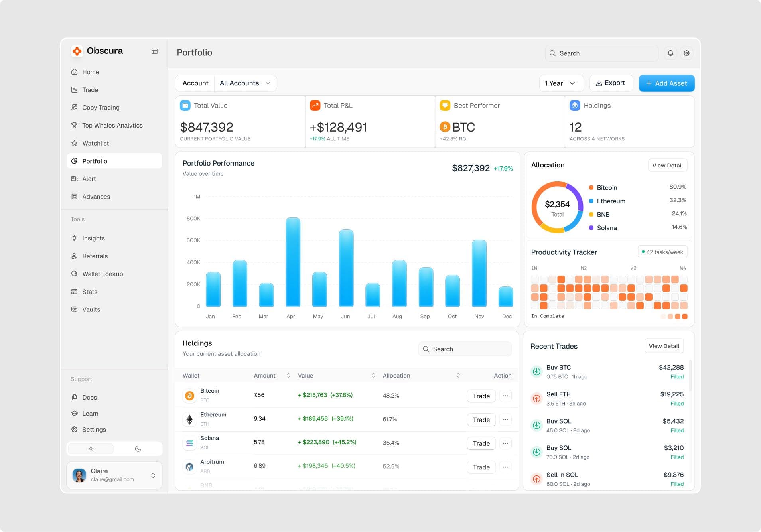The image size is (761, 532).
Task: Switch to dark mode moon toggle
Action: [x=138, y=449]
